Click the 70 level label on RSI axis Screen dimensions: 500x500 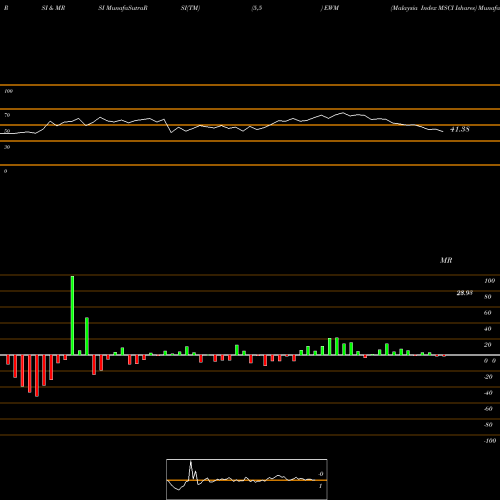(7, 115)
